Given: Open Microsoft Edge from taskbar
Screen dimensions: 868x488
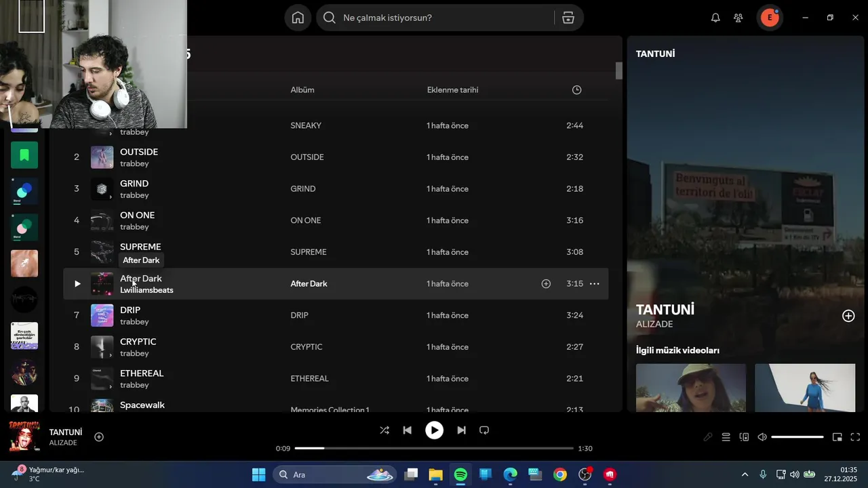Looking at the screenshot, I should 511,474.
